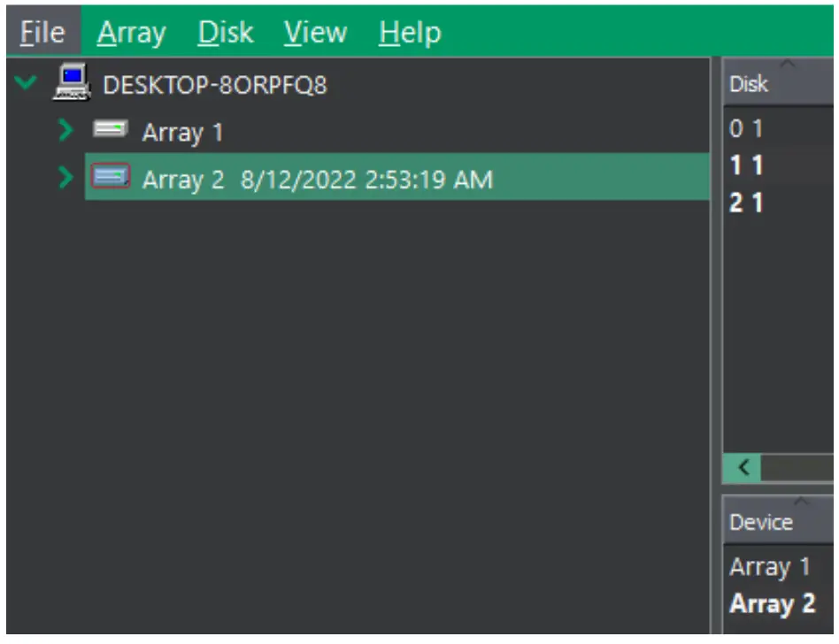Click the Array 2 drive icon
Viewport: 839px width, 644px height.
tap(111, 178)
